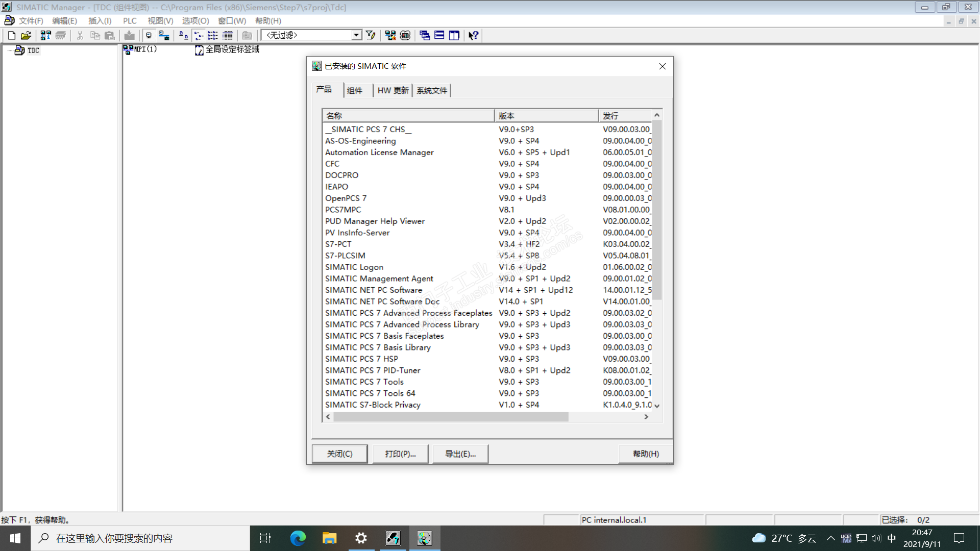Open the <无过滤> filter dropdown
980x551 pixels.
click(x=356, y=35)
